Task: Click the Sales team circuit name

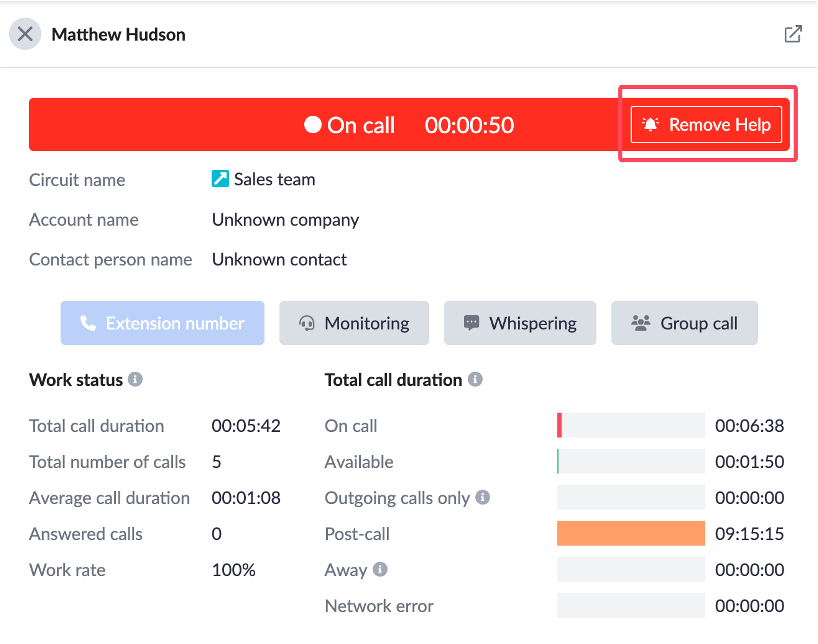Action: point(274,180)
